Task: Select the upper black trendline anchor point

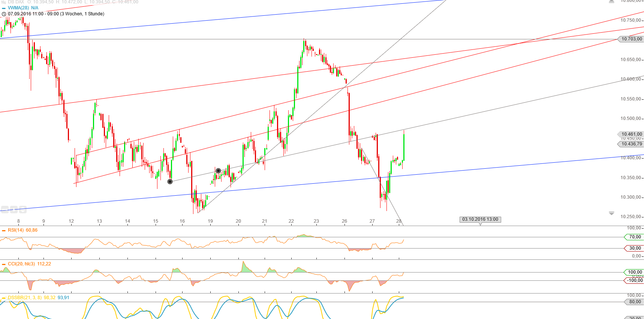Action: coord(218,171)
